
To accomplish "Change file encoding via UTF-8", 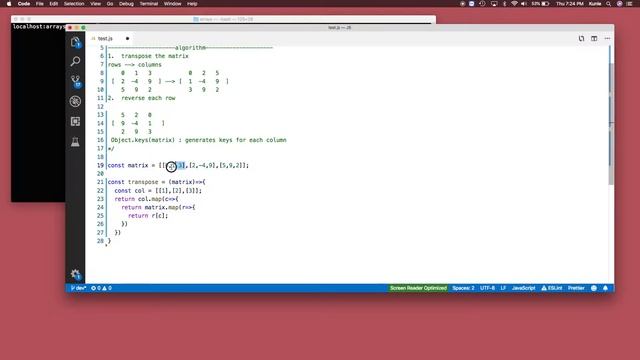I will 487,288.
